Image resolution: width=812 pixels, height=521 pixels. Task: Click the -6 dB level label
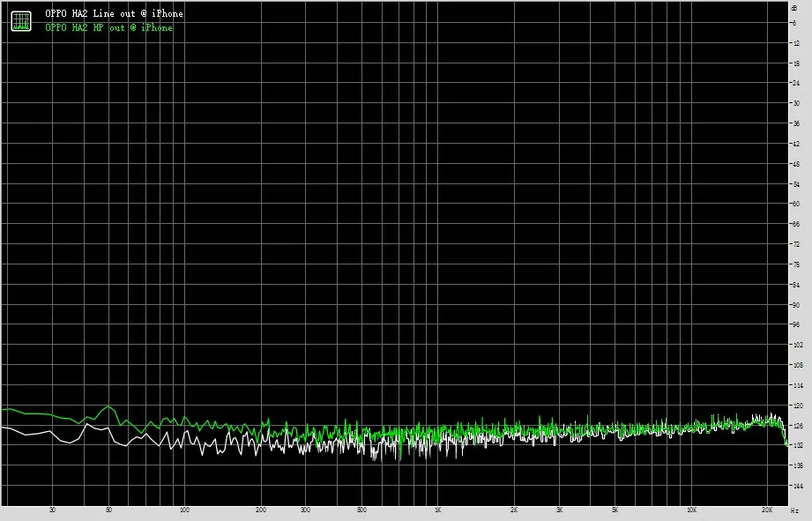pos(793,23)
